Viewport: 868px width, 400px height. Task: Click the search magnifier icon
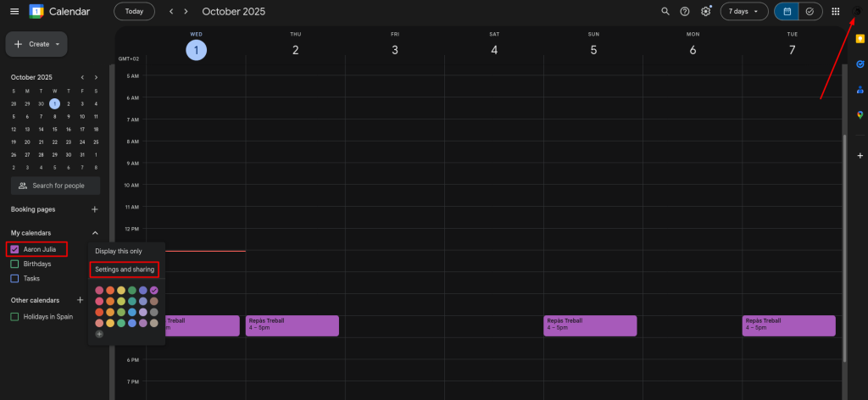[665, 11]
